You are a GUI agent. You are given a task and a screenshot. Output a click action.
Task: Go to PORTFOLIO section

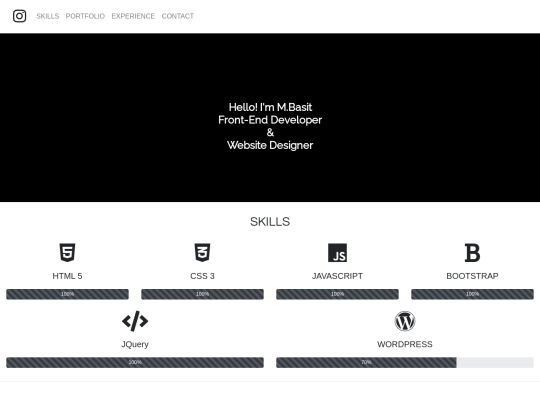tap(85, 16)
